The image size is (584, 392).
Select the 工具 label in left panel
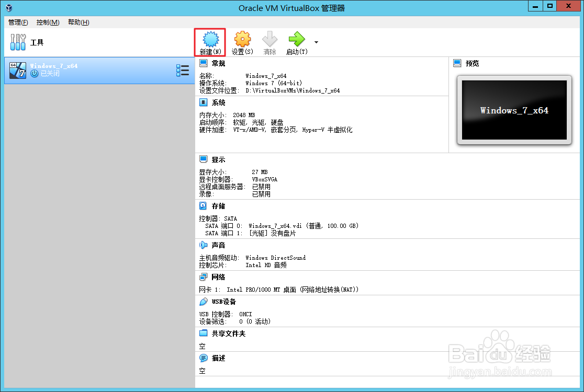tap(37, 42)
